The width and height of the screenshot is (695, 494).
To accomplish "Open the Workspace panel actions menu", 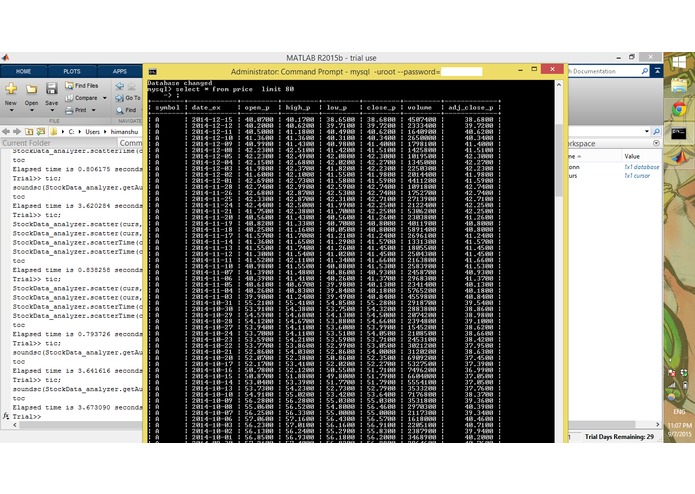I will (656, 144).
